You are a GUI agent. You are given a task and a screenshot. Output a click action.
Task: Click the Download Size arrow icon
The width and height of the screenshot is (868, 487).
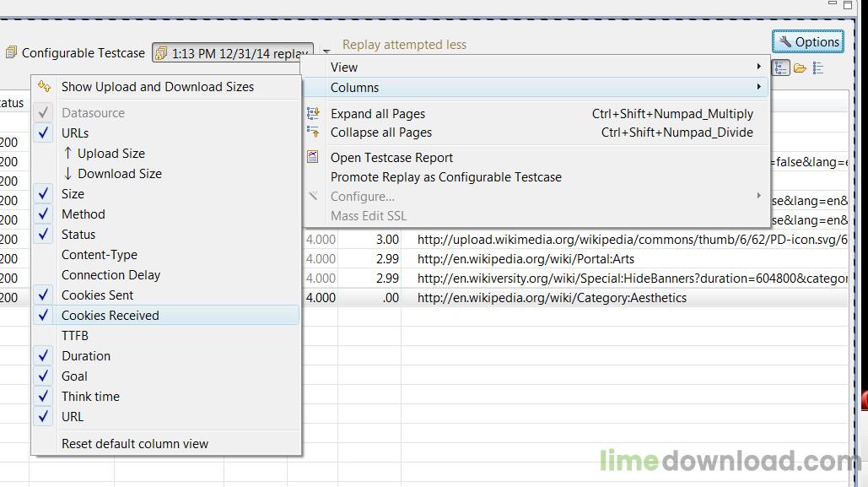[70, 173]
